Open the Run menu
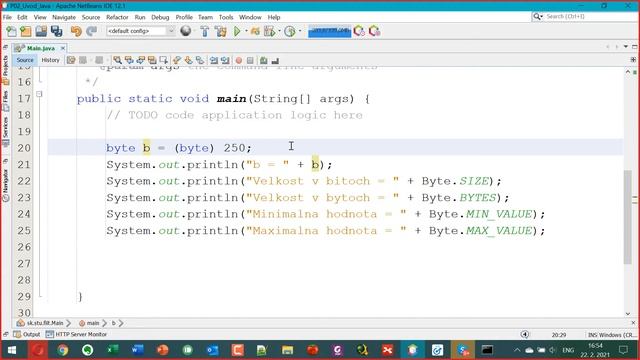This screenshot has width=640, height=360. tap(140, 17)
